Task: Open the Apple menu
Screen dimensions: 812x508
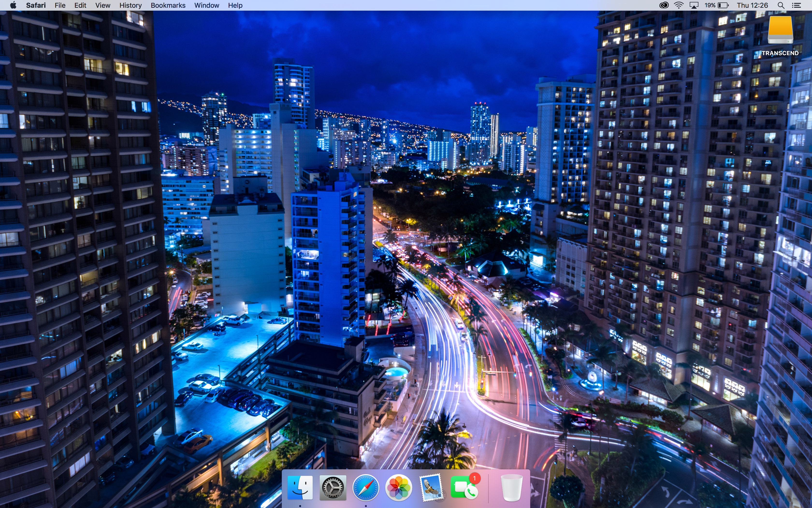Action: point(13,5)
